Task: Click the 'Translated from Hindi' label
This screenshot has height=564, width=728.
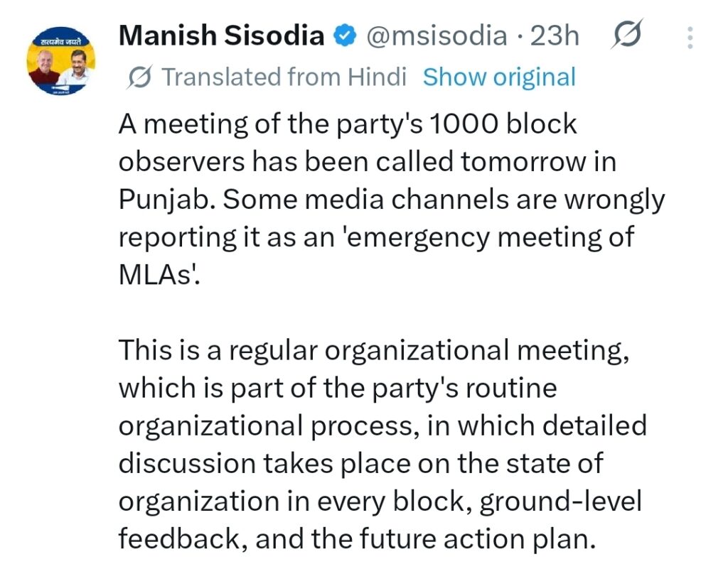Action: [284, 77]
